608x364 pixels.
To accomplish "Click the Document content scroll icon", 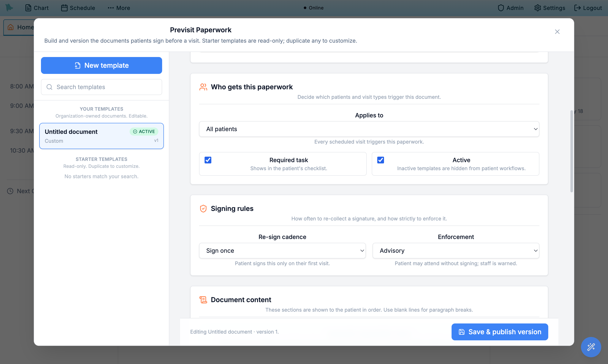I will coord(203,300).
